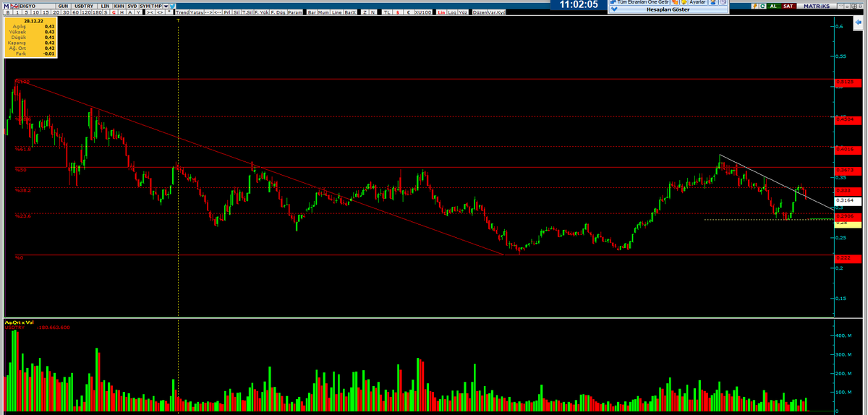The height and width of the screenshot is (415, 868).
Task: Click the <> expand chart button
Action: (159, 12)
